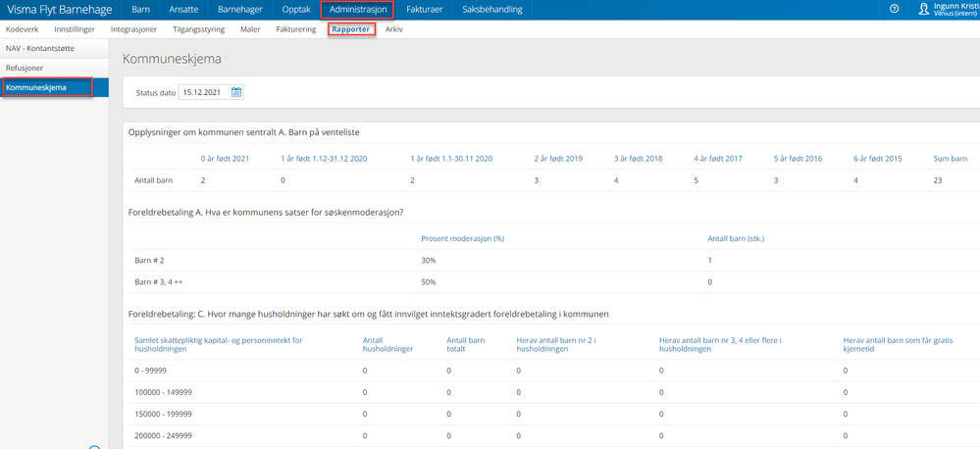The height and width of the screenshot is (449, 980).
Task: Click the 'Antall husholdninger' column header
Action: 388,345
